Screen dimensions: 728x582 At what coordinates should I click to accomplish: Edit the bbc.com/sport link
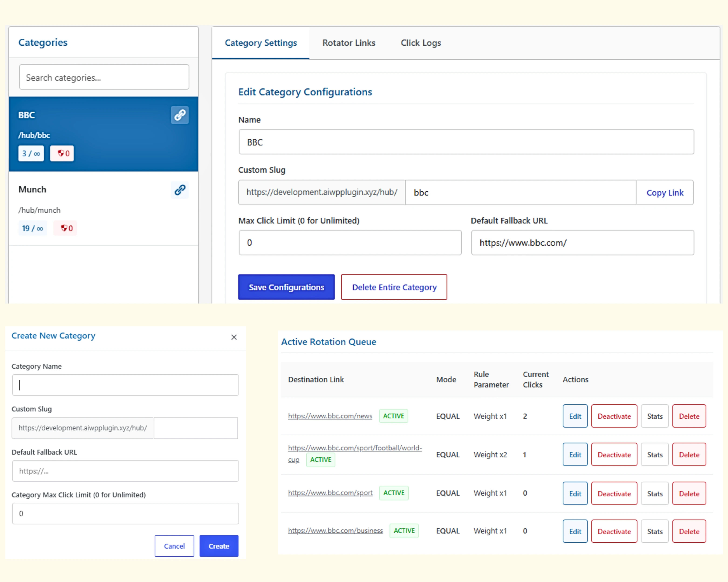[x=575, y=494]
